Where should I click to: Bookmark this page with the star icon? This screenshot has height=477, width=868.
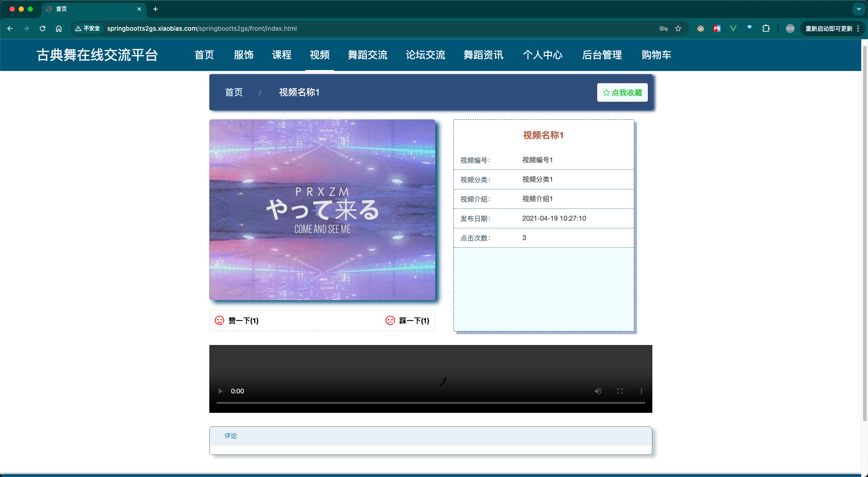pos(678,28)
